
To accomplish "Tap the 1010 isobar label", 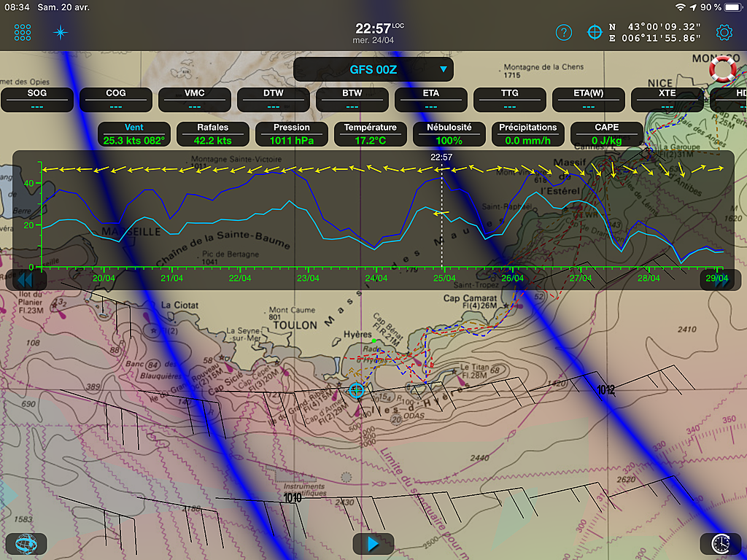I will (x=292, y=498).
